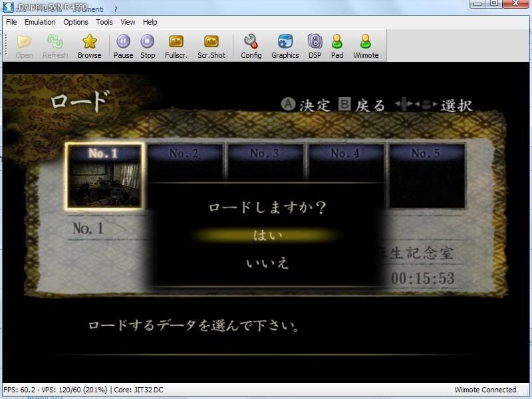Select the No. 3 save slot
Screen dimensions: 532x399
point(265,163)
